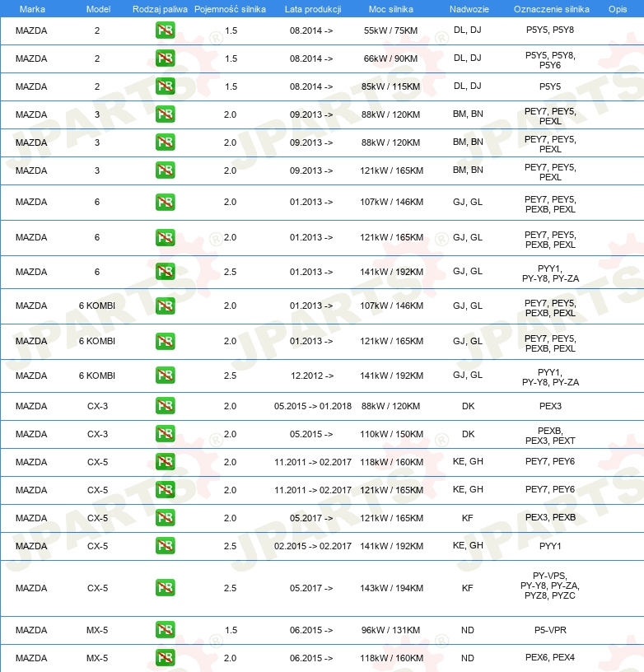Viewport: 644px width, 672px height.
Task: Click '2.5' capacity cell in 143kW/194KM row
Action: [x=230, y=588]
